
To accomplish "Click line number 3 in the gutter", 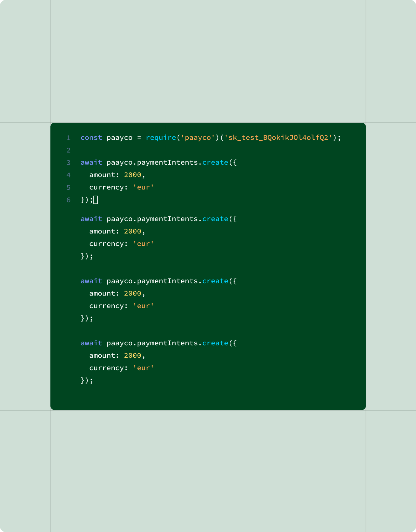I will coord(68,163).
